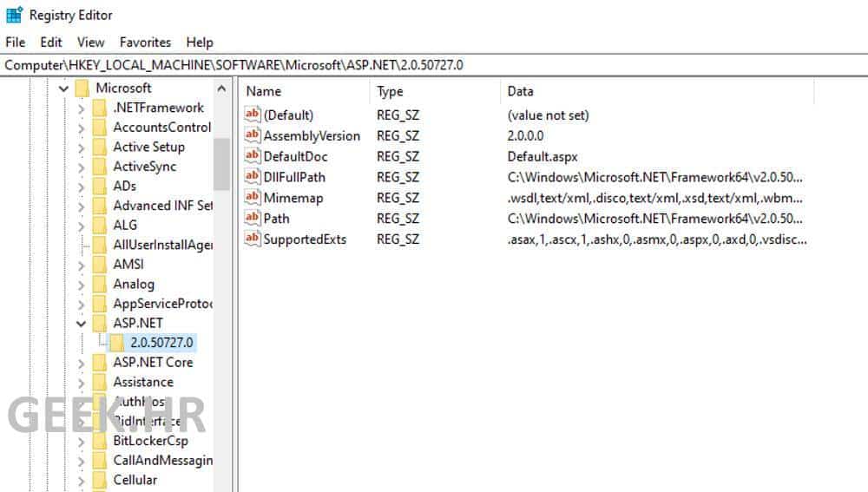Image resolution: width=868 pixels, height=492 pixels.
Task: Expand the .NETFramework key
Action: [x=82, y=108]
